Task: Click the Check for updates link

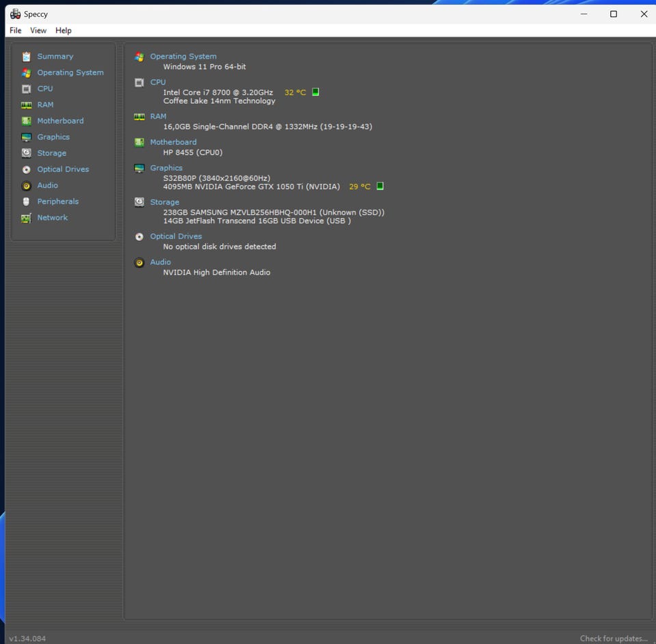Action: [x=614, y=639]
